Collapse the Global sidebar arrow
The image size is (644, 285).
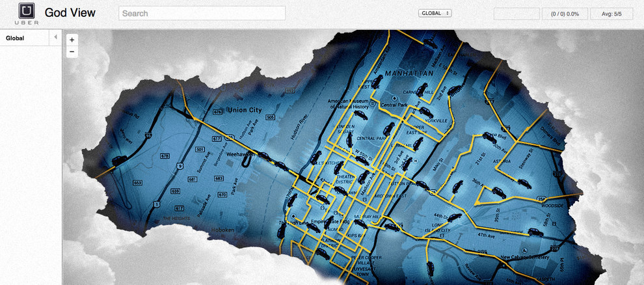coord(55,38)
